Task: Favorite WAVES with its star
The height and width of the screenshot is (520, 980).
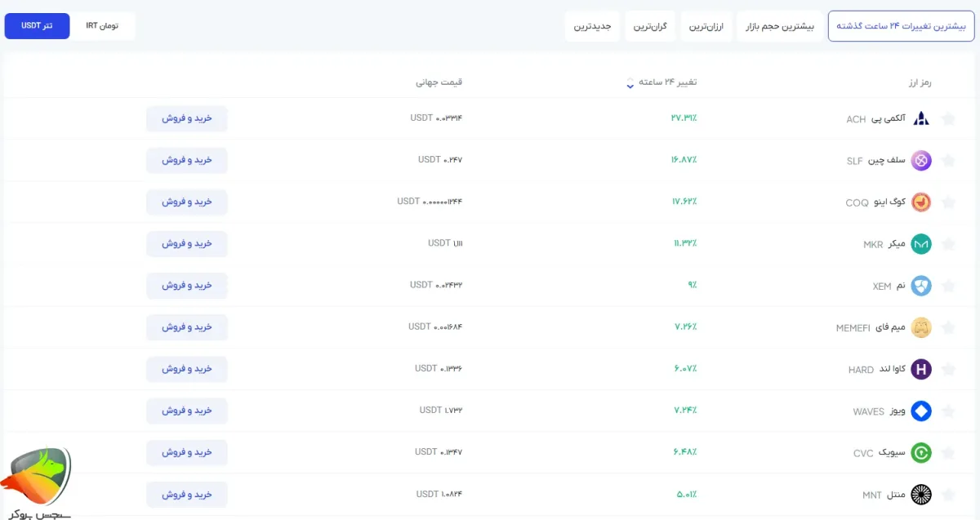Action: (948, 411)
